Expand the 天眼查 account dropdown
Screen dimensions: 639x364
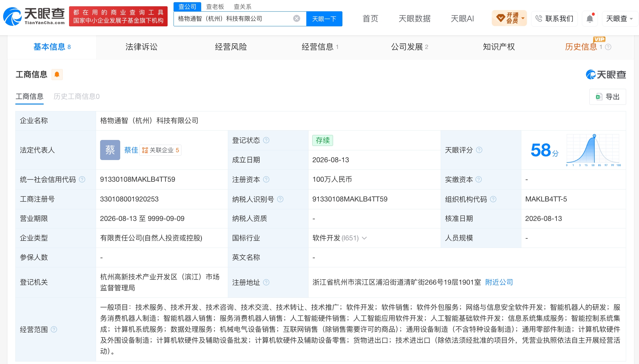pyautogui.click(x=619, y=19)
